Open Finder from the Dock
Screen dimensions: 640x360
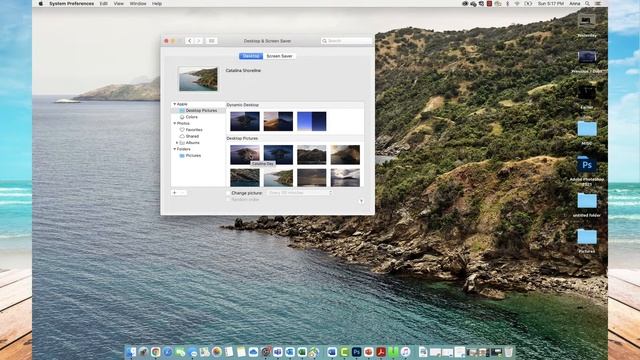131,352
